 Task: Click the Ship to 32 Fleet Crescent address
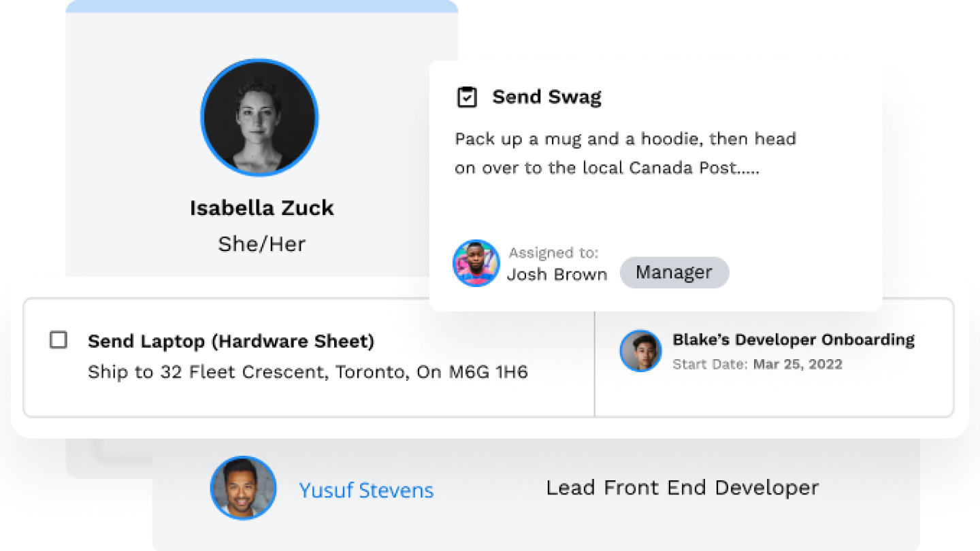pyautogui.click(x=308, y=372)
